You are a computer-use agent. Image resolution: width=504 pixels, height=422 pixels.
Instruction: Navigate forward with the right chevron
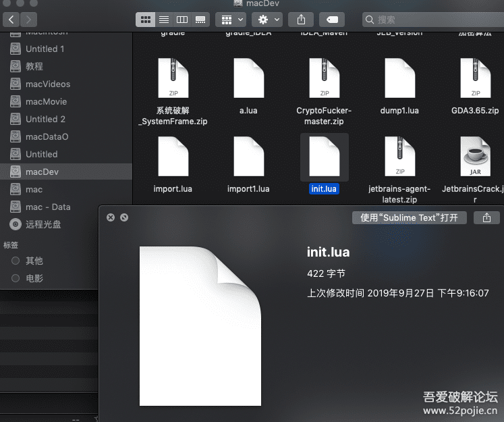[x=29, y=20]
